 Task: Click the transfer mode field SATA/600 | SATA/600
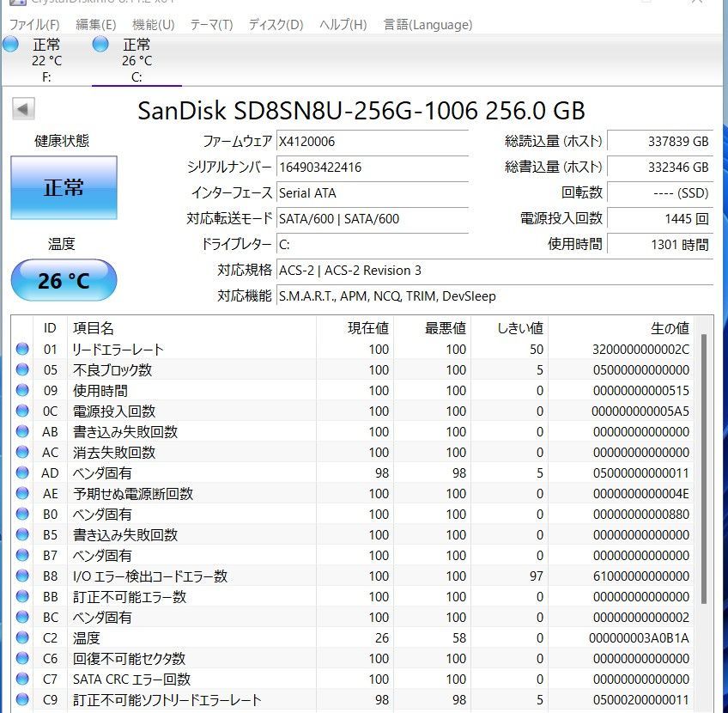pos(373,218)
